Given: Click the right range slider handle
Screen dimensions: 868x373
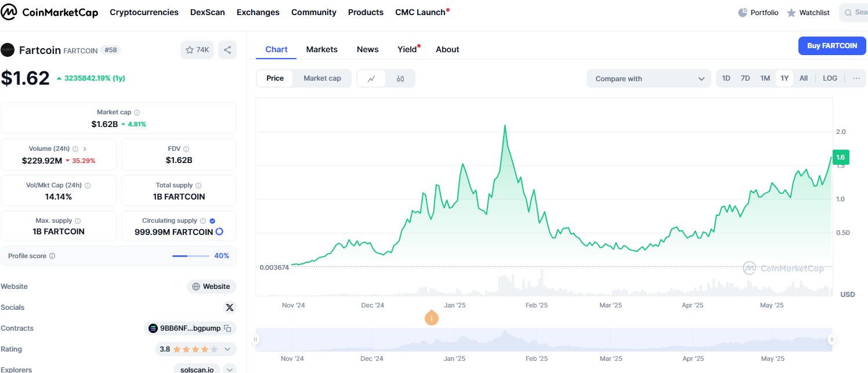Looking at the screenshot, I should pos(831,339).
